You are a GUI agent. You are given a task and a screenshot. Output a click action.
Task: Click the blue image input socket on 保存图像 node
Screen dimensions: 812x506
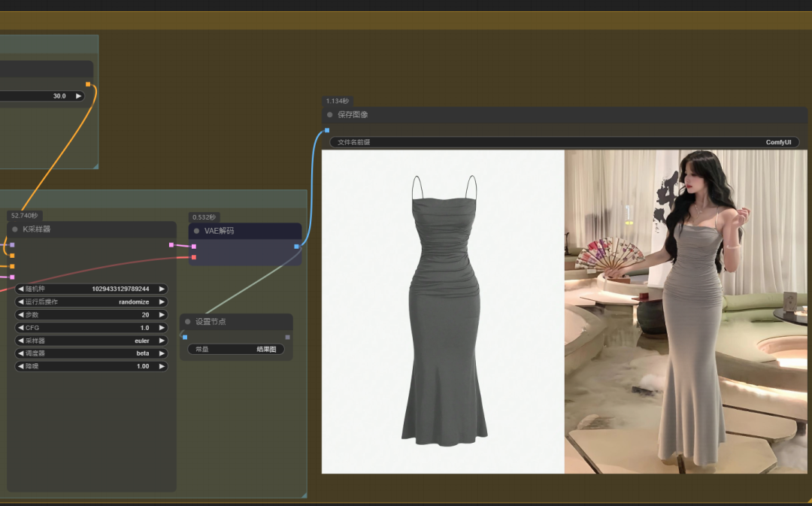[327, 130]
